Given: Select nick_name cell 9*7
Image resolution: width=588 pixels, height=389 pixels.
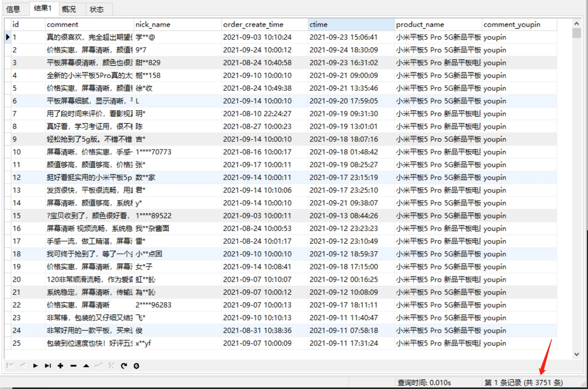Looking at the screenshot, I should (x=178, y=50).
